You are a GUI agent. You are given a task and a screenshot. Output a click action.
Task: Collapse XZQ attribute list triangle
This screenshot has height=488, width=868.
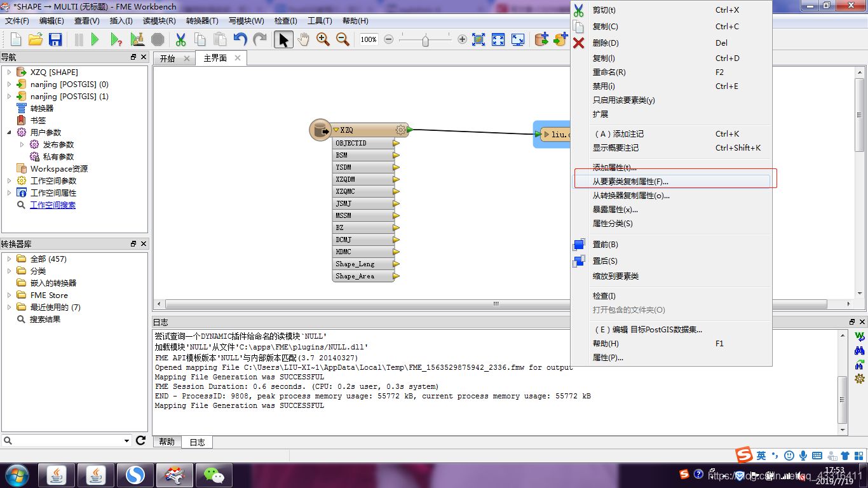[336, 130]
